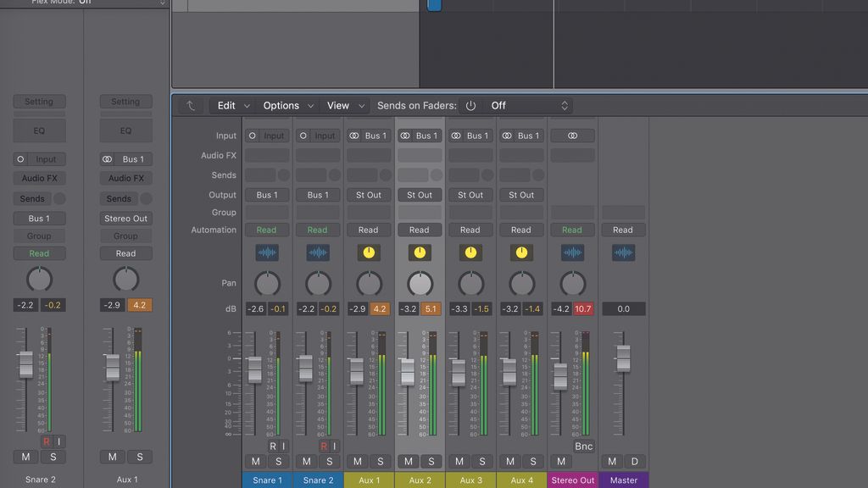Open the Snare 1 Output Bus 1 selector
868x488 pixels.
pos(267,195)
